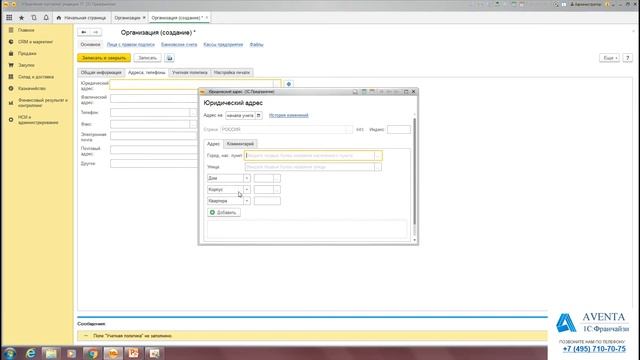Click the Индекс input field

[399, 129]
